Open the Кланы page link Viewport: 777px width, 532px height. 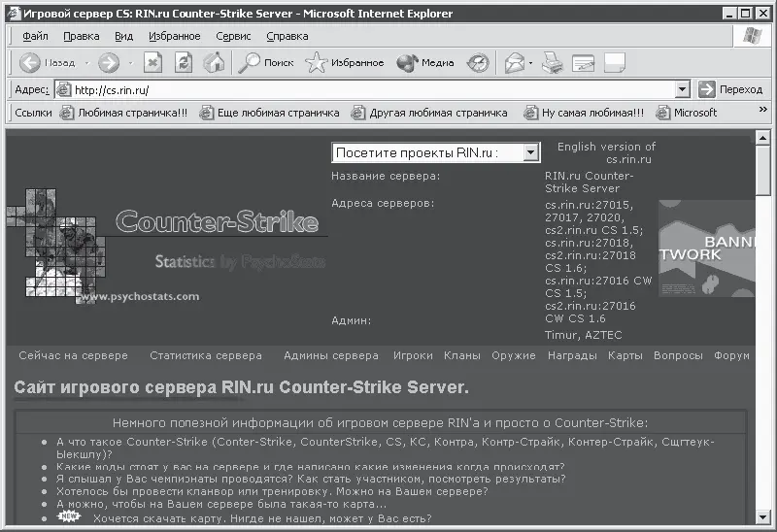462,355
